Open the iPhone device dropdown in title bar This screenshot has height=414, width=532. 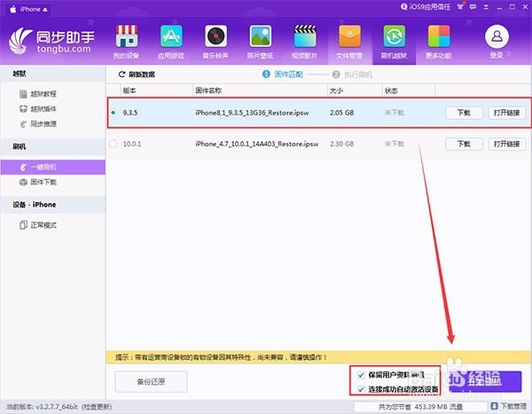(x=28, y=9)
